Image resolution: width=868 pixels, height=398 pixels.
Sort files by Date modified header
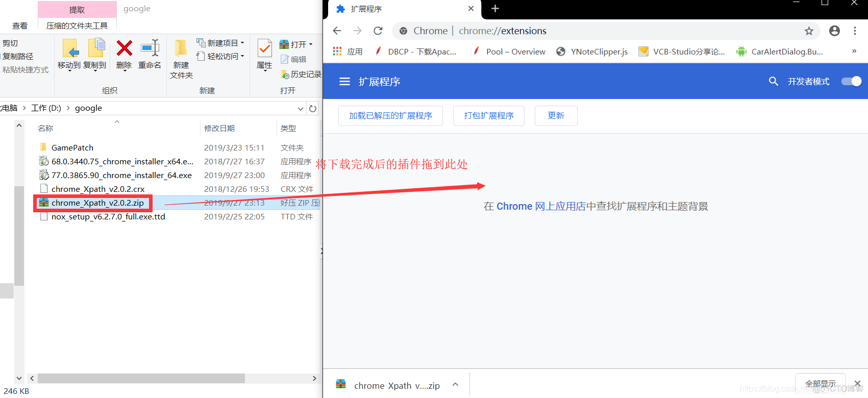point(219,128)
